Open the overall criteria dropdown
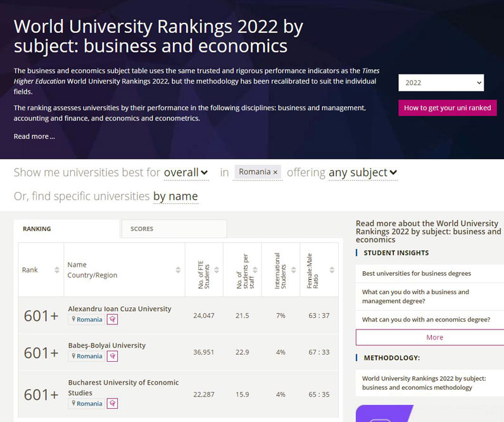The height and width of the screenshot is (422, 504). pos(186,173)
